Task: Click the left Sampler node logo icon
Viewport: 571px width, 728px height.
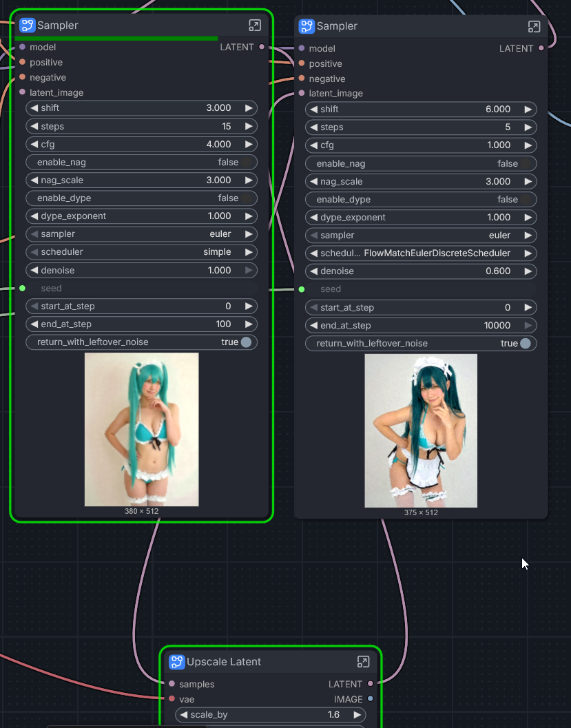Action: (x=28, y=25)
